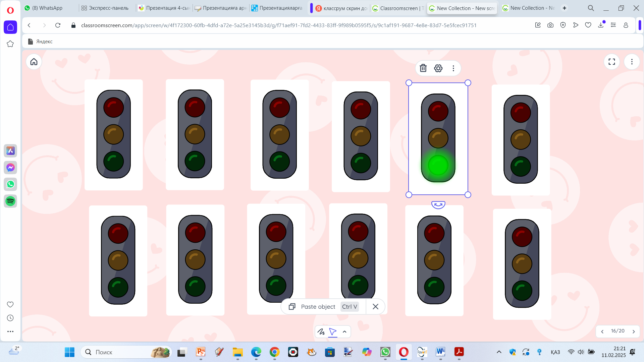The height and width of the screenshot is (362, 644).
Task: Go to next screen page
Action: 634,331
